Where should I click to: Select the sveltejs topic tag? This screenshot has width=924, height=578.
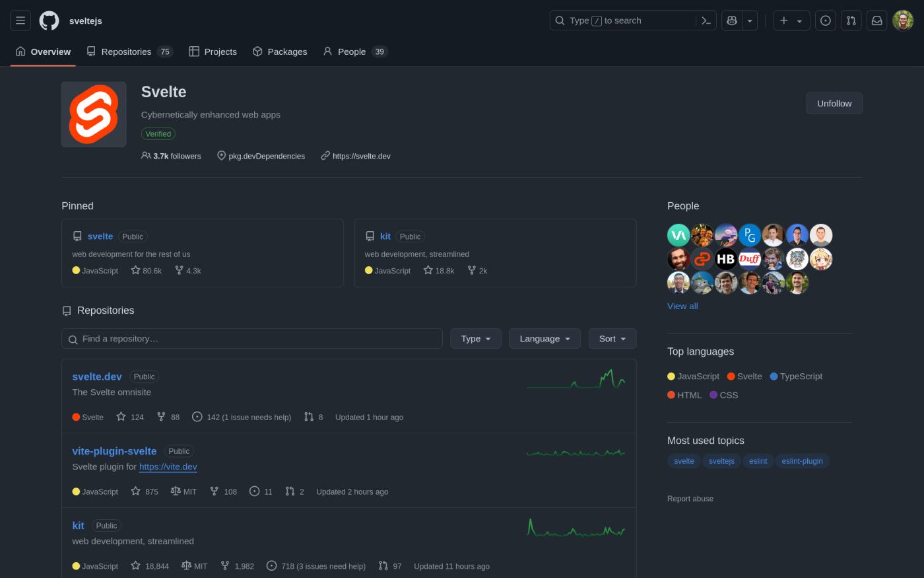pyautogui.click(x=721, y=461)
